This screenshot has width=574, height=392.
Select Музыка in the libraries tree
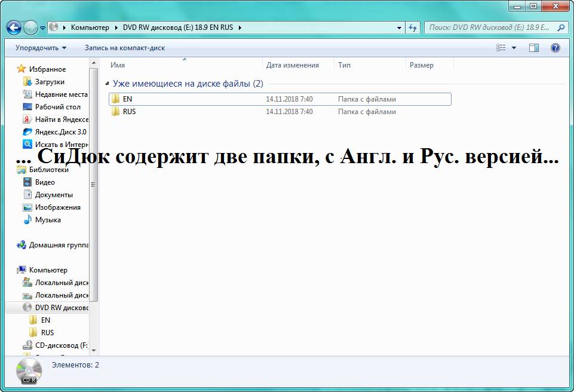(48, 220)
